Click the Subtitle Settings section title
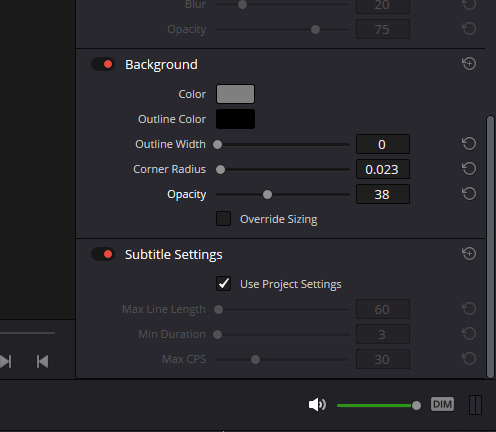This screenshot has height=432, width=496. (x=174, y=255)
